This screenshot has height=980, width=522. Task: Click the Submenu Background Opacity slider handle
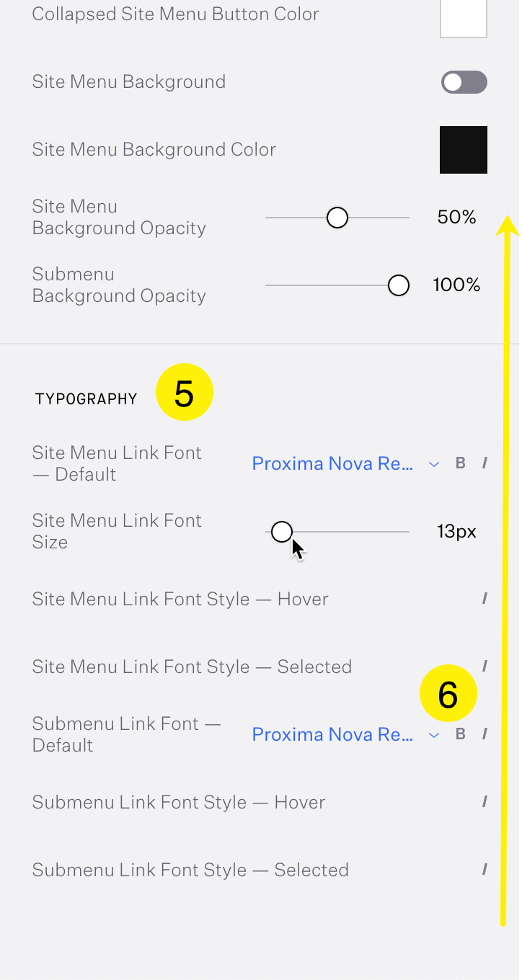click(x=399, y=285)
